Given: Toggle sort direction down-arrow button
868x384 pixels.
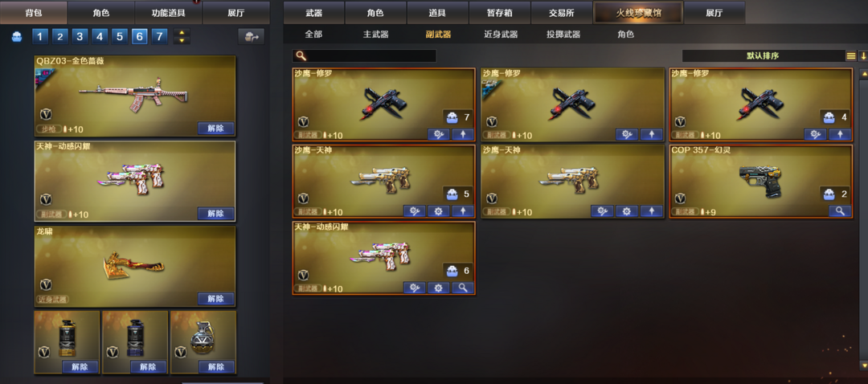Looking at the screenshot, I should coord(863,56).
